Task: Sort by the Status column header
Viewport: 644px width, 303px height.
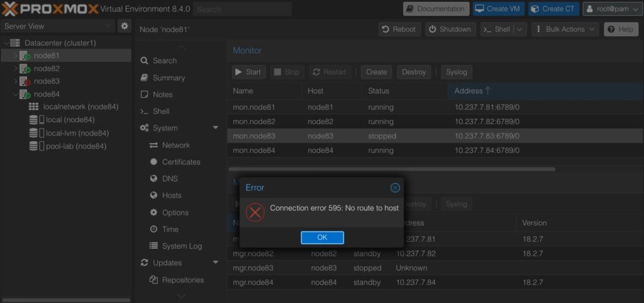Action: pos(405,91)
